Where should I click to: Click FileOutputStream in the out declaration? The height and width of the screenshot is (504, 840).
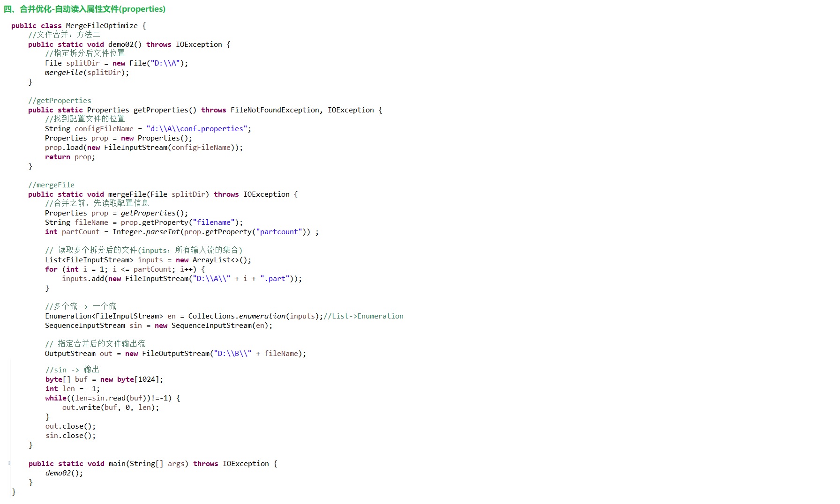click(x=176, y=354)
